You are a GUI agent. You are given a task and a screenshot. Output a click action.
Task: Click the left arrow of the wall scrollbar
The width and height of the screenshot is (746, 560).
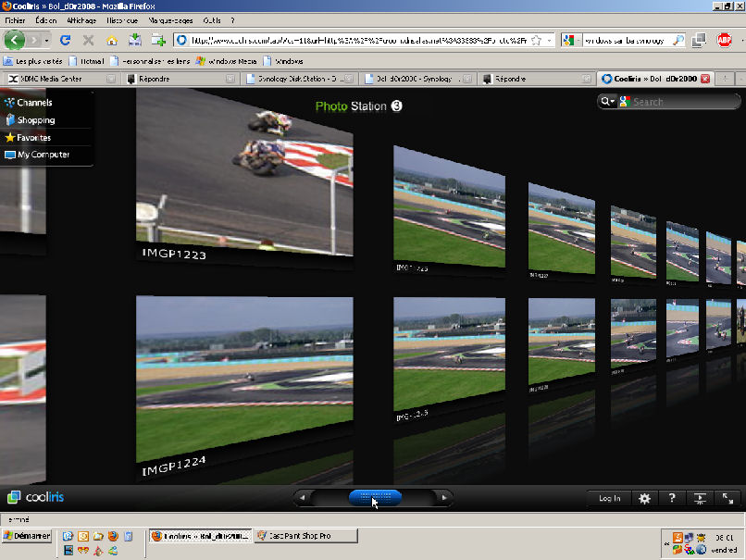tap(302, 498)
